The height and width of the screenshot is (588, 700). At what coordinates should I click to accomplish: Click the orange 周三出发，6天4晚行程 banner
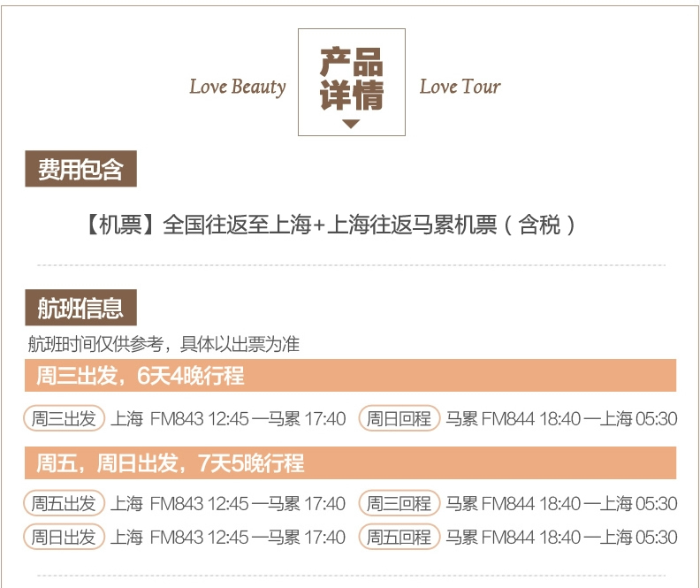coord(351,376)
